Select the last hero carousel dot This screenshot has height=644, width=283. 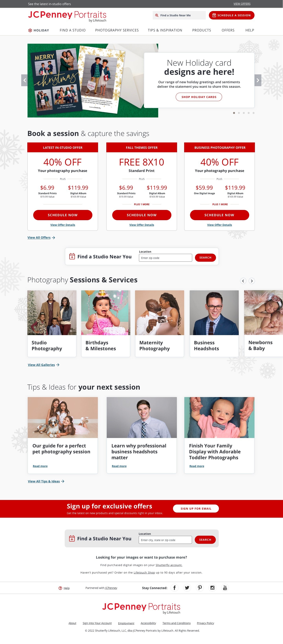pos(253,113)
